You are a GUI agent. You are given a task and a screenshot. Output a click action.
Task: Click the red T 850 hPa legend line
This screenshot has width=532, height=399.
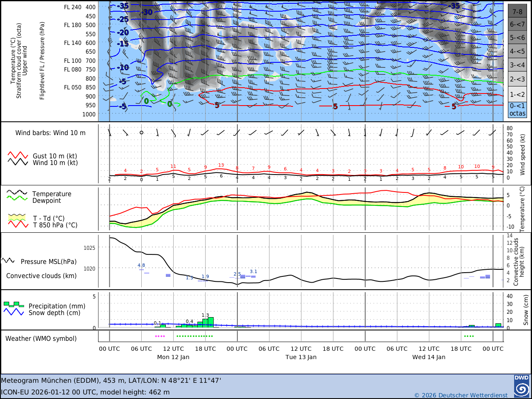pos(18,224)
